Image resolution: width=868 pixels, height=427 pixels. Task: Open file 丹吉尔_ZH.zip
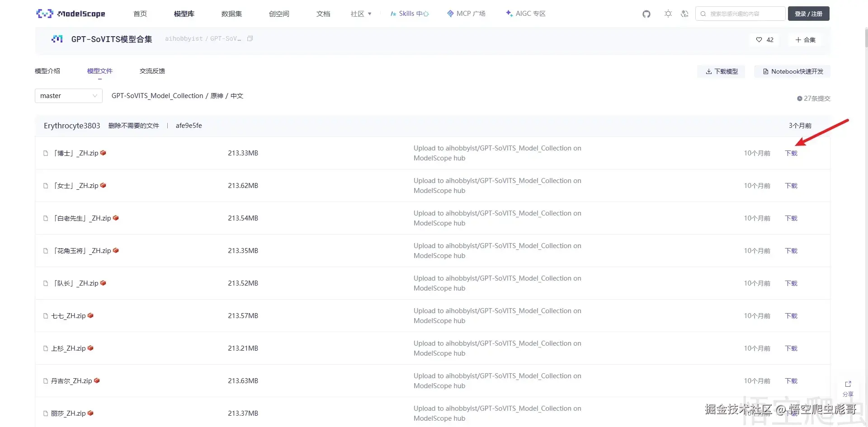(x=71, y=381)
